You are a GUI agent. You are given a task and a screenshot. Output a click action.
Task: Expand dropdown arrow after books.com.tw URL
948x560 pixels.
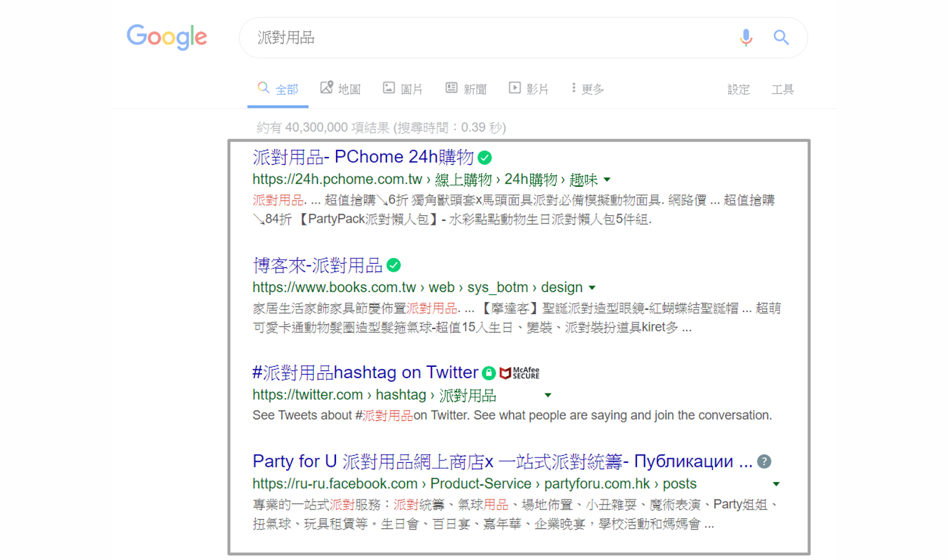tap(591, 288)
